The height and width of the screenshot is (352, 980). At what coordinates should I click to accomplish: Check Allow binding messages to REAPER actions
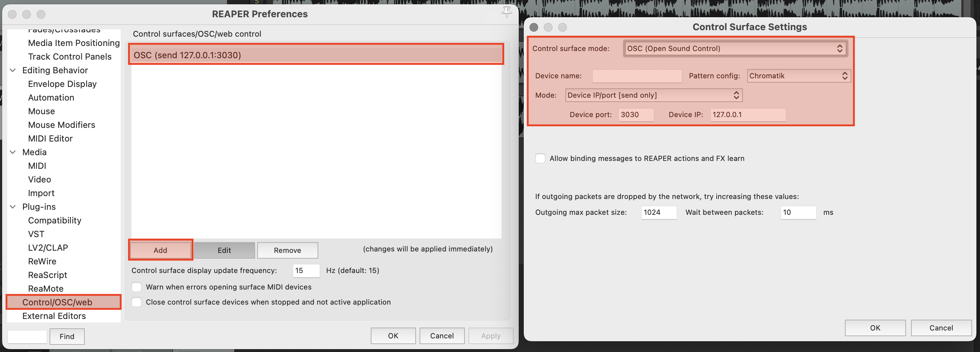point(540,158)
